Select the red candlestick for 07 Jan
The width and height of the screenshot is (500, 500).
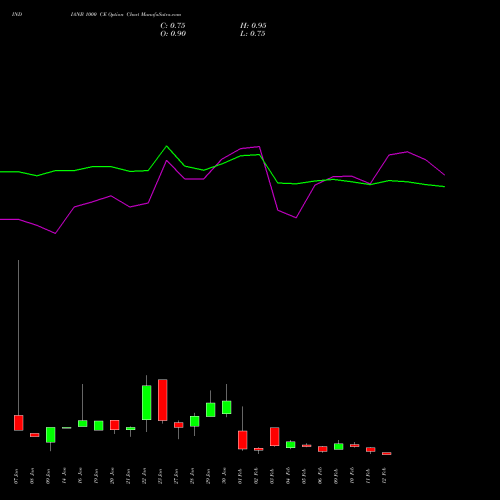19,423
